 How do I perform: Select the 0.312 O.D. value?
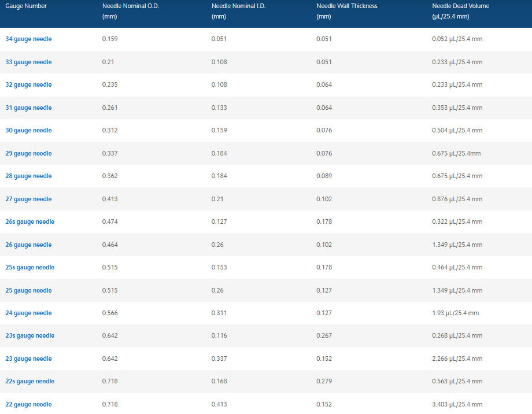[110, 130]
